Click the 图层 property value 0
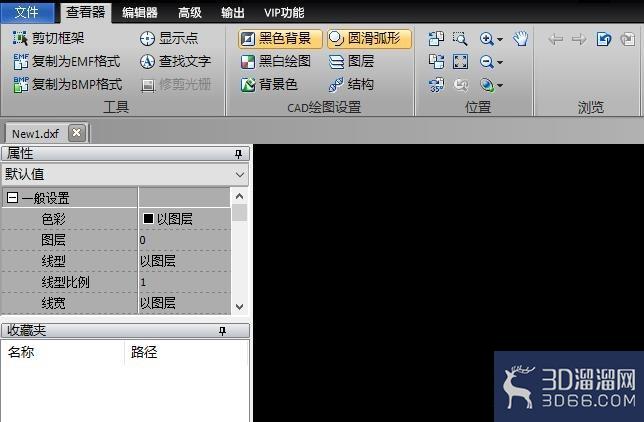Image resolution: width=644 pixels, height=422 pixels. [184, 240]
